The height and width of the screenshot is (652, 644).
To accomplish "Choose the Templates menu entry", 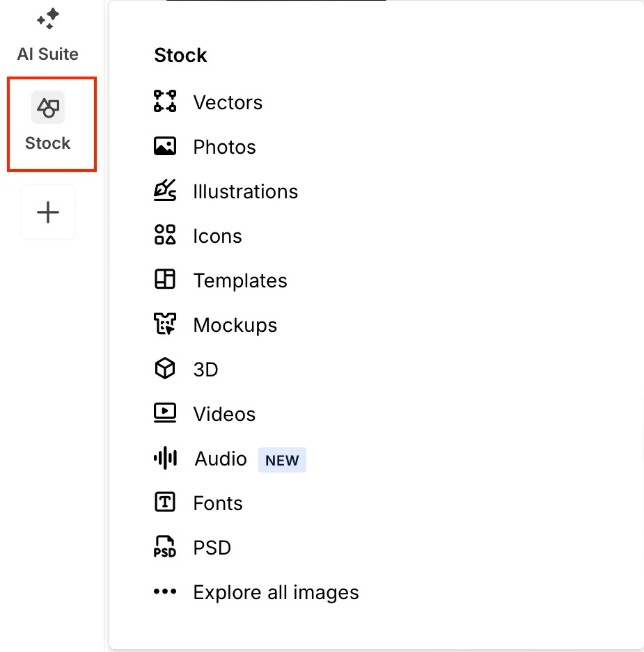I will (240, 280).
